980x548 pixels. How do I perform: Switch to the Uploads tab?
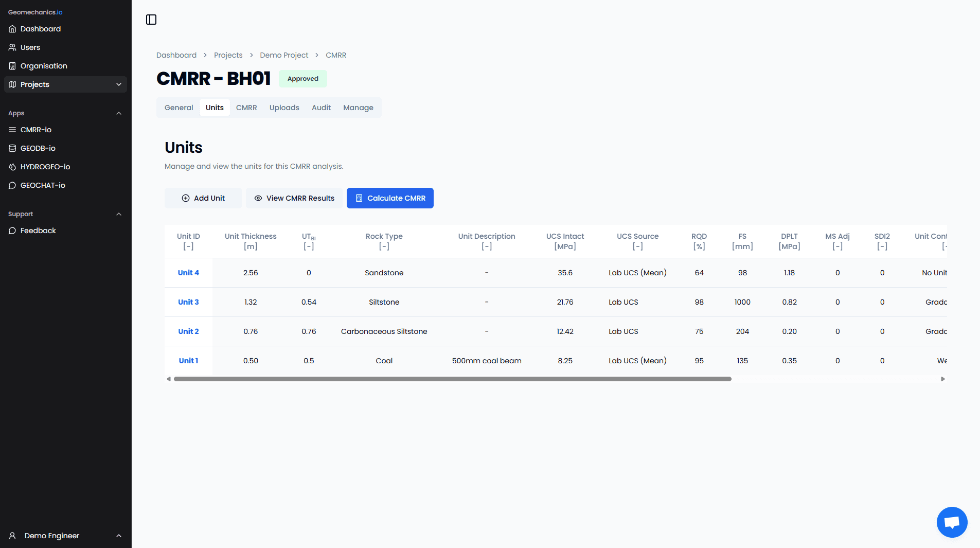coord(284,108)
